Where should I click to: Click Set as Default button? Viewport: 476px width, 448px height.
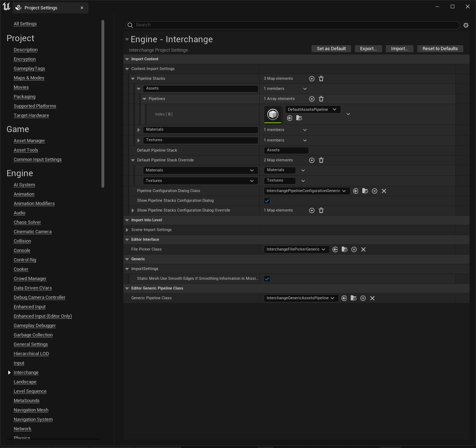coord(331,49)
